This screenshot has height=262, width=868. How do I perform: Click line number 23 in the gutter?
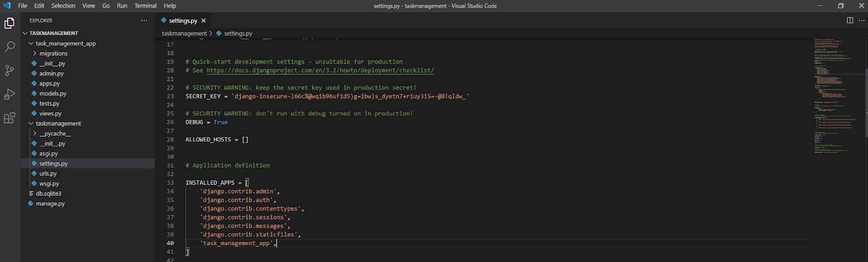tap(170, 96)
